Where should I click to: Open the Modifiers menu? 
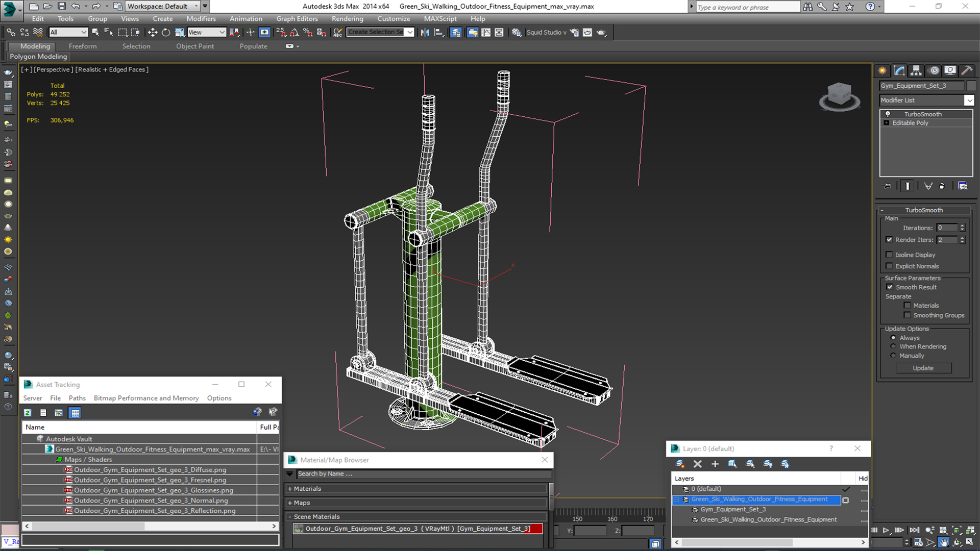pyautogui.click(x=201, y=19)
